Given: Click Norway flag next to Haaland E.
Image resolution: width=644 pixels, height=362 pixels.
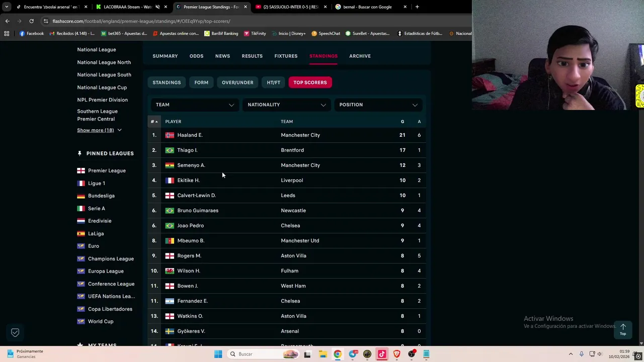Looking at the screenshot, I should tap(170, 135).
